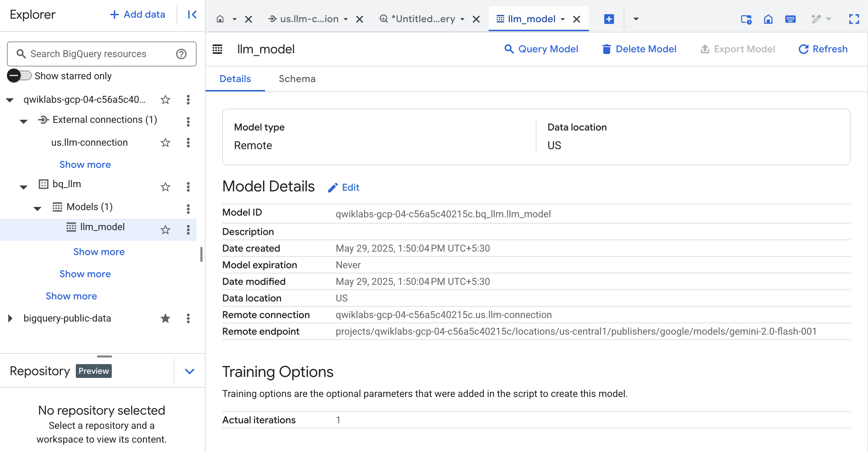Edit the Model Details

pyautogui.click(x=344, y=188)
